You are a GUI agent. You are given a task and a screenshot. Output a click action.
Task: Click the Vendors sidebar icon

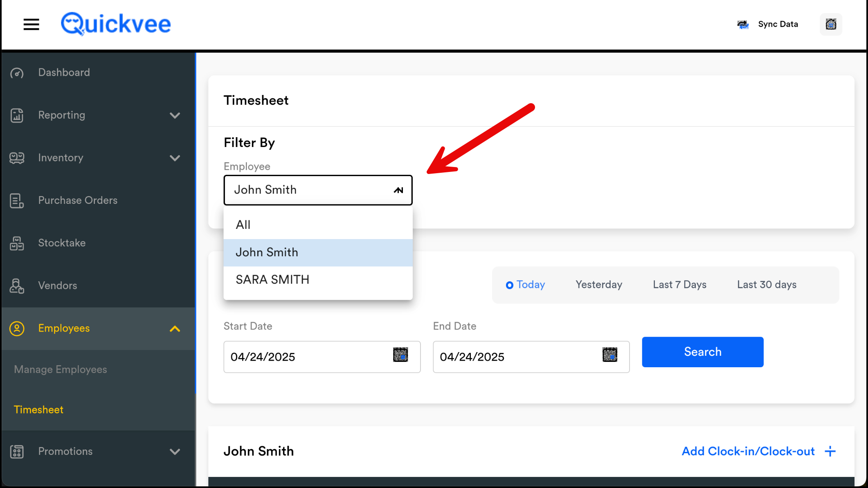[x=17, y=286]
